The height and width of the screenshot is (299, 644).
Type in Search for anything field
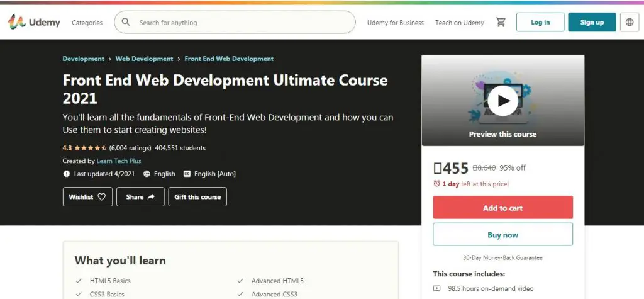point(239,23)
